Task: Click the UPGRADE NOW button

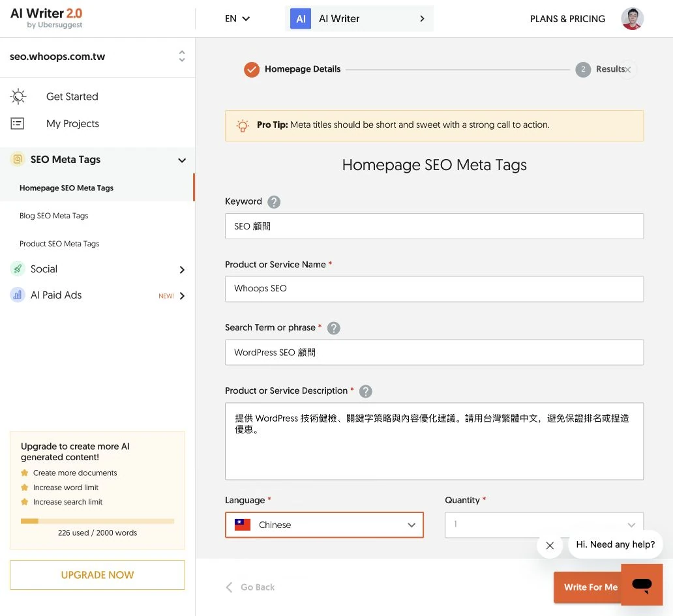Action: (97, 575)
